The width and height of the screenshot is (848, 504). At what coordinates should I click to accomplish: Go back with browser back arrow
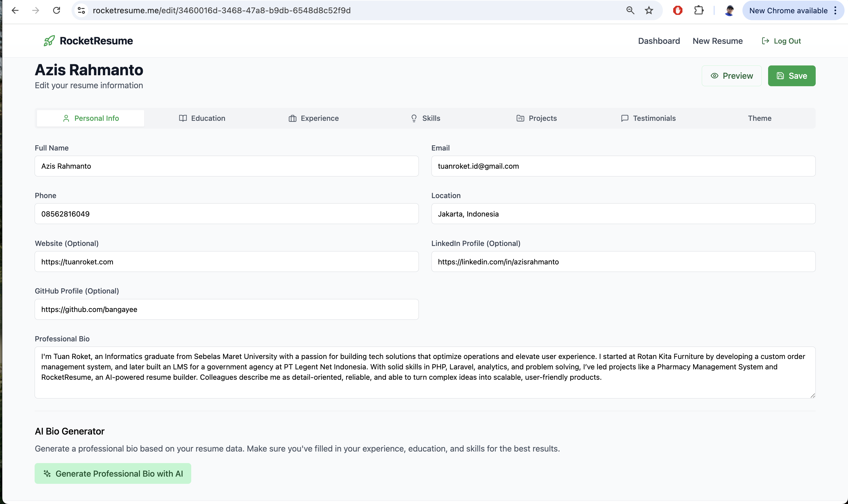[15, 11]
